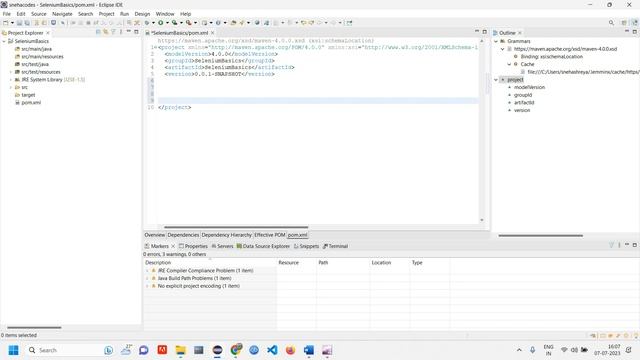Open the Window menu
The image size is (640, 360).
(165, 14)
